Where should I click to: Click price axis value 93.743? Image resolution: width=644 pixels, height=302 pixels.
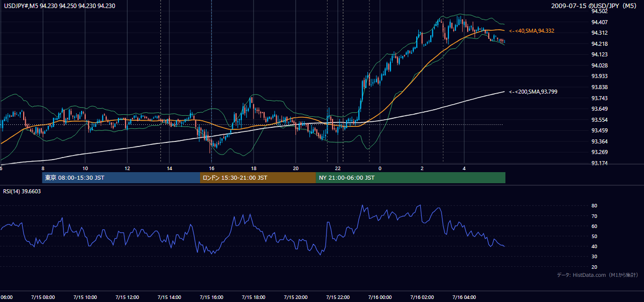click(x=599, y=98)
